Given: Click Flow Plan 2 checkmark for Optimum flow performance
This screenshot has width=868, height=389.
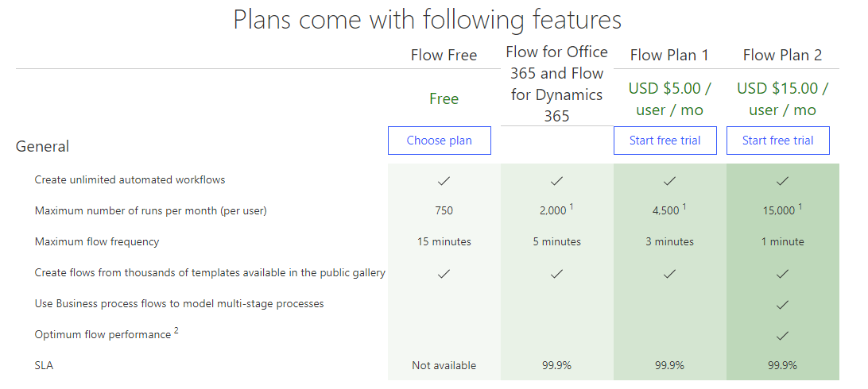Looking at the screenshot, I should (782, 335).
